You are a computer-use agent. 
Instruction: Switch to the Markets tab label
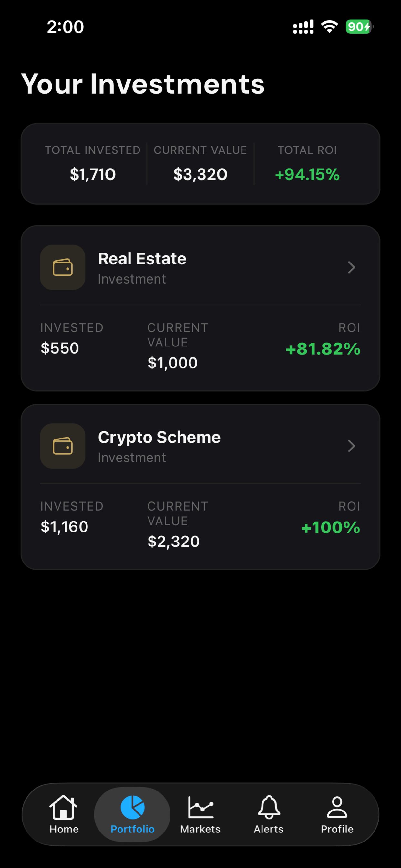tap(200, 829)
